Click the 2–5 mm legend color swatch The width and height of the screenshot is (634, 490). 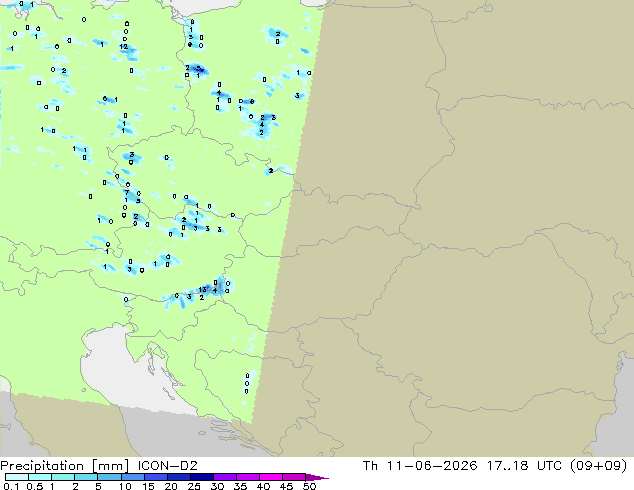click(86, 477)
